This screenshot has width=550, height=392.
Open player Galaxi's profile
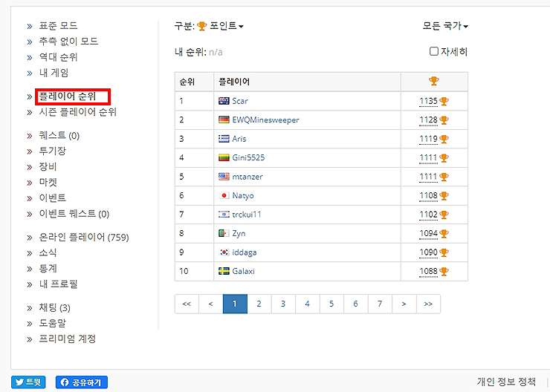(244, 272)
